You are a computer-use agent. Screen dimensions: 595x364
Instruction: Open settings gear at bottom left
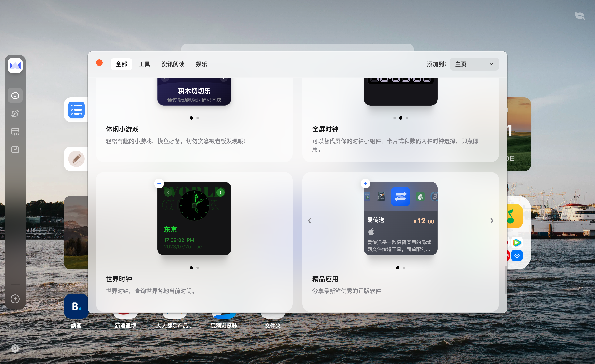[x=15, y=348]
